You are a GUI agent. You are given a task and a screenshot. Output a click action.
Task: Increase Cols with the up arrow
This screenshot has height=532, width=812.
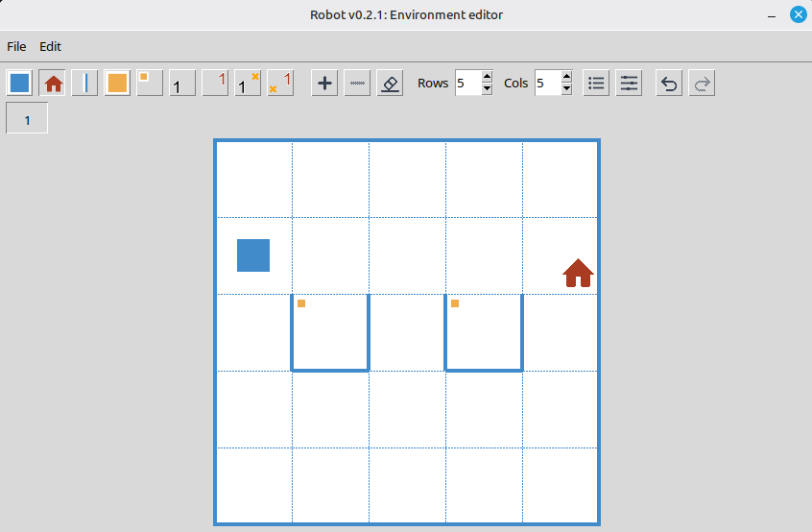pyautogui.click(x=566, y=77)
